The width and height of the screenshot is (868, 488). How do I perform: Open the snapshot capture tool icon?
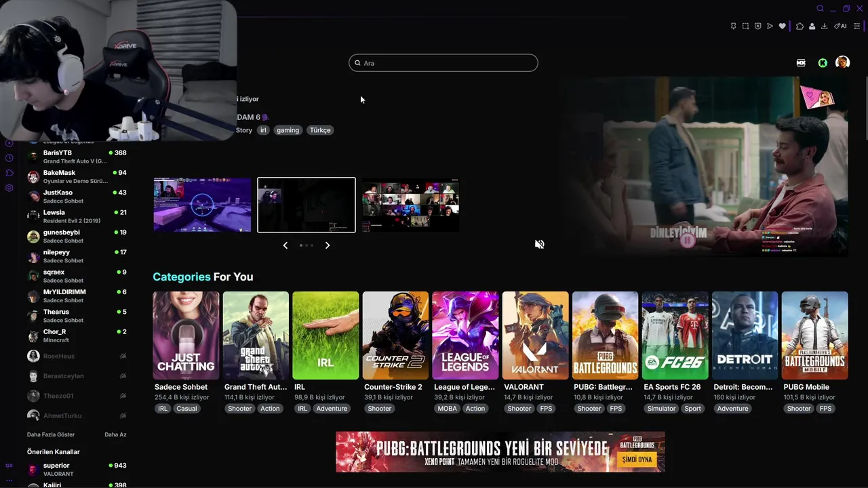tap(745, 26)
